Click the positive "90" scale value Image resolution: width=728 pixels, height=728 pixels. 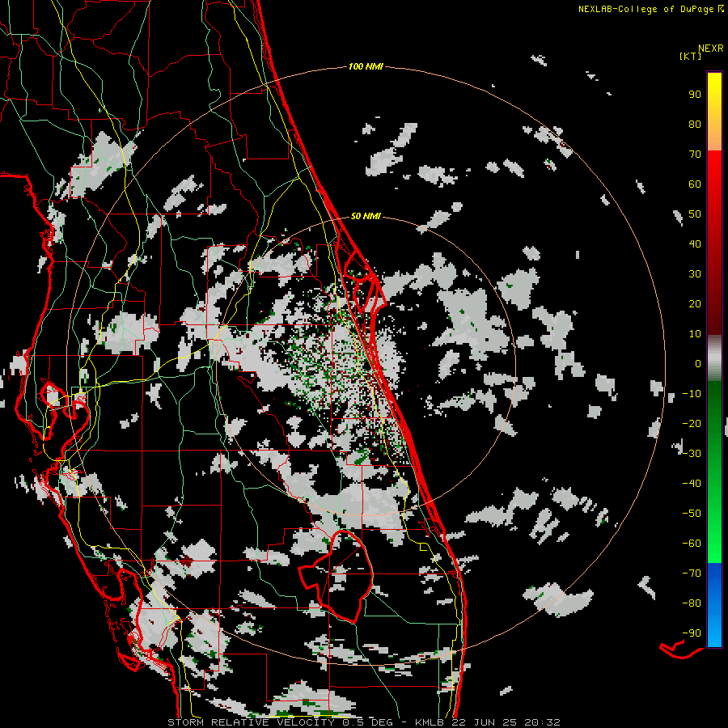point(695,95)
